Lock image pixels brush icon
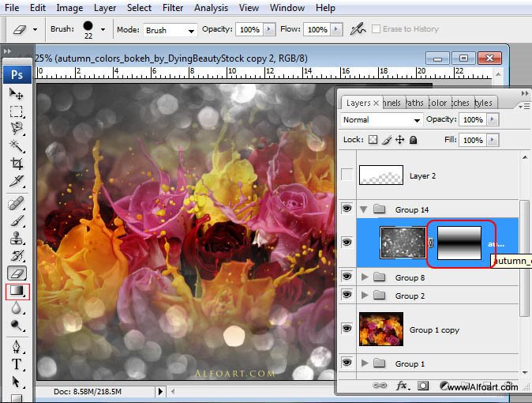Screen dimensions: 532x403 387,140
